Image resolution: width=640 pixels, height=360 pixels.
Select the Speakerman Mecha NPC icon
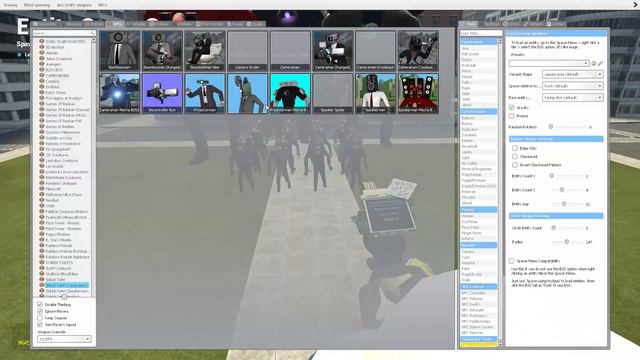[x=418, y=93]
